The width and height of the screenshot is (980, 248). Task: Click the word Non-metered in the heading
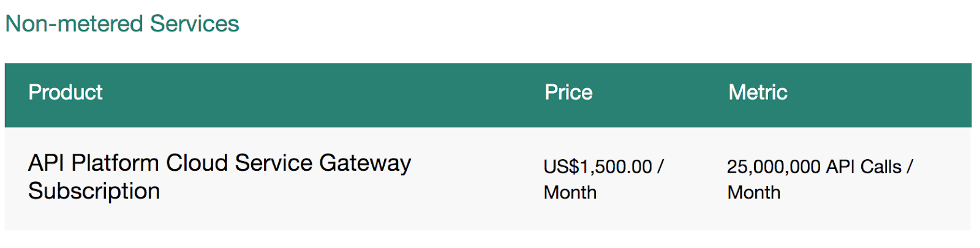(74, 24)
